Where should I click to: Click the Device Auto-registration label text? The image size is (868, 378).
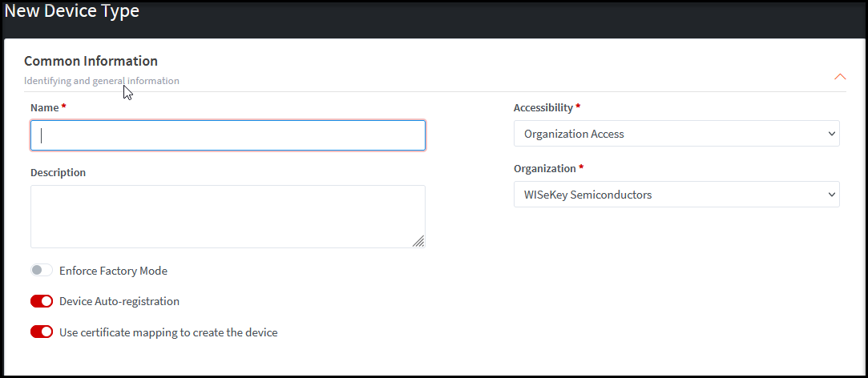[119, 301]
